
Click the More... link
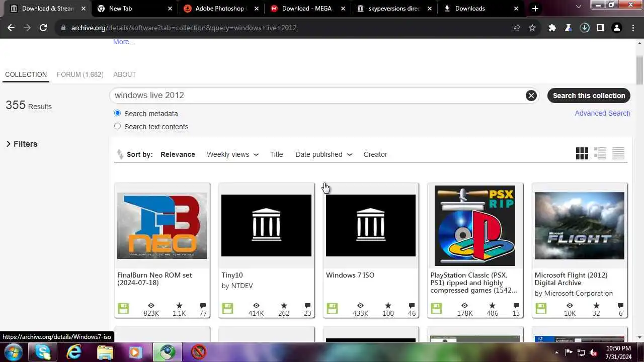(x=124, y=42)
